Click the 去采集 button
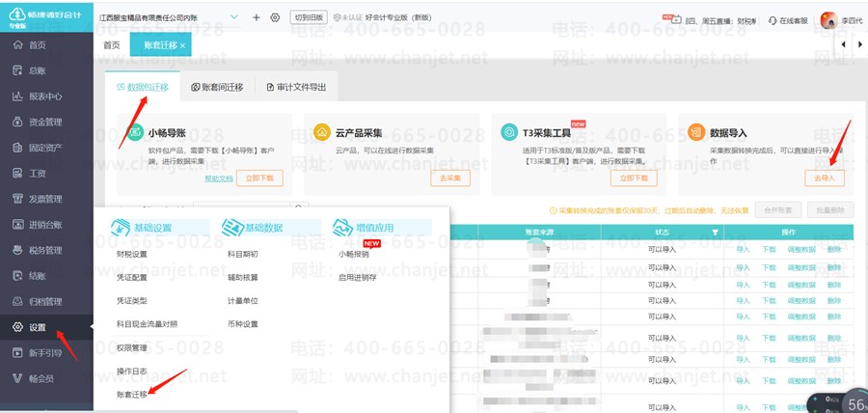This screenshot has height=413, width=868. pyautogui.click(x=450, y=179)
